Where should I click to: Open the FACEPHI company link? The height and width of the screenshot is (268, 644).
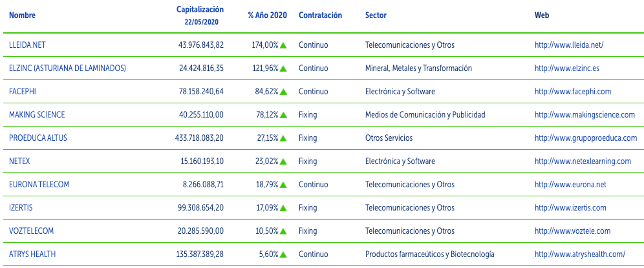23,92
